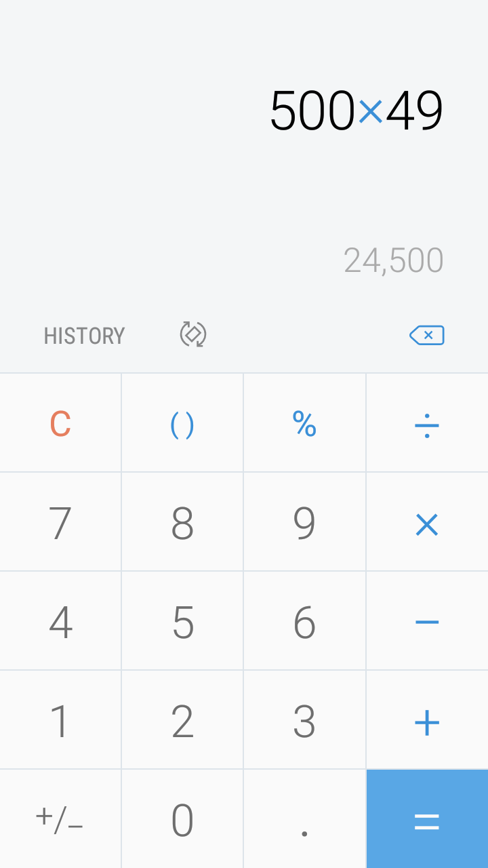Tap the number 0 key
The width and height of the screenshot is (488, 868).
[182, 819]
